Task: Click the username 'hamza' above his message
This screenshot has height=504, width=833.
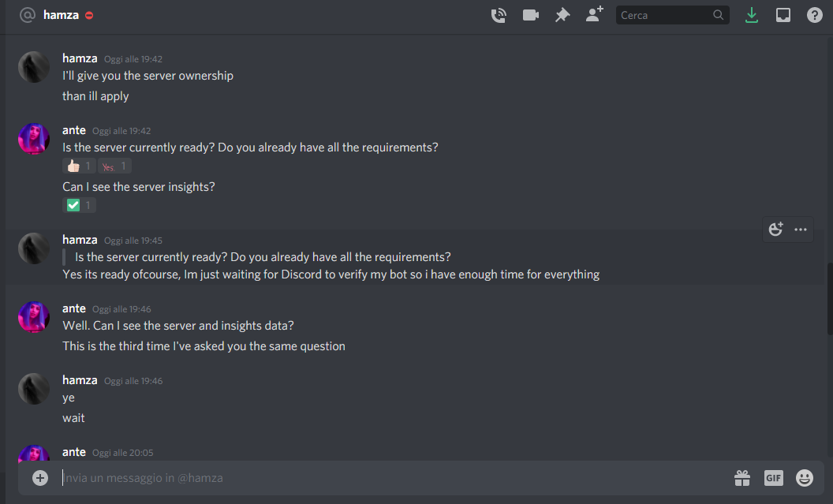Action: 80,239
